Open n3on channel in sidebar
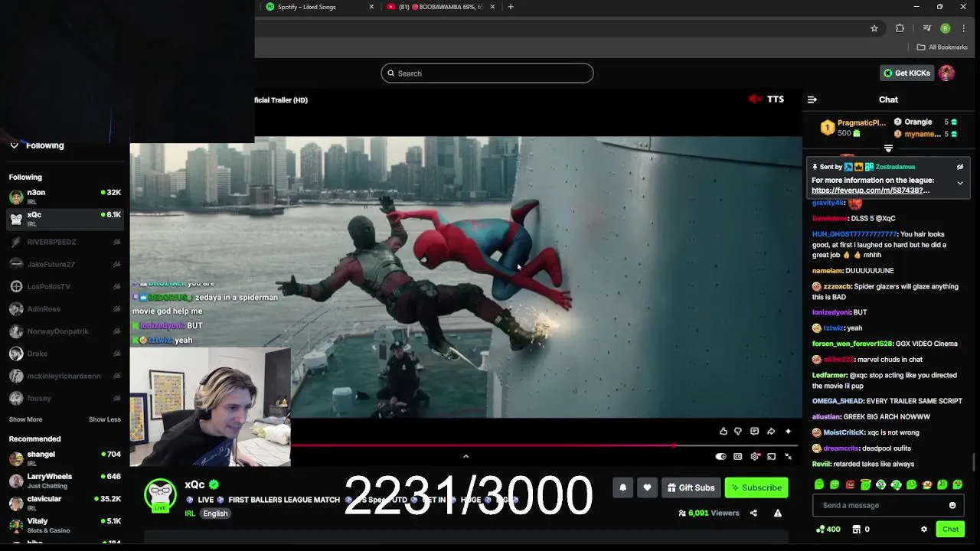980x551 pixels. pos(65,197)
